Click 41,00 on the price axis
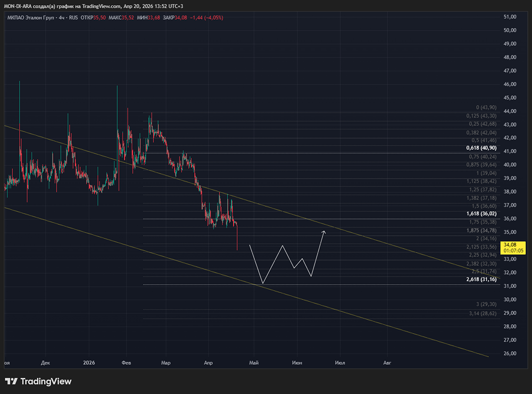Viewport: 532px width, 394px height. [x=510, y=151]
